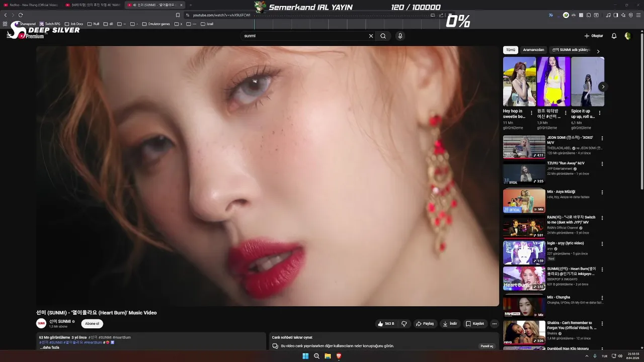Image resolution: width=644 pixels, height=362 pixels.
Task: Select the Tümü filter chip
Action: coord(511,50)
